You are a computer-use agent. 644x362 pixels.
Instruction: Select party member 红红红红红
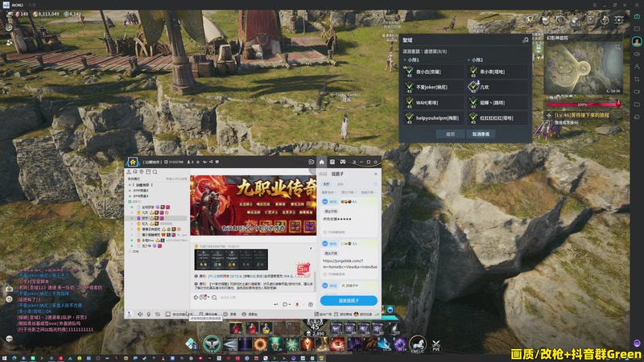point(497,117)
